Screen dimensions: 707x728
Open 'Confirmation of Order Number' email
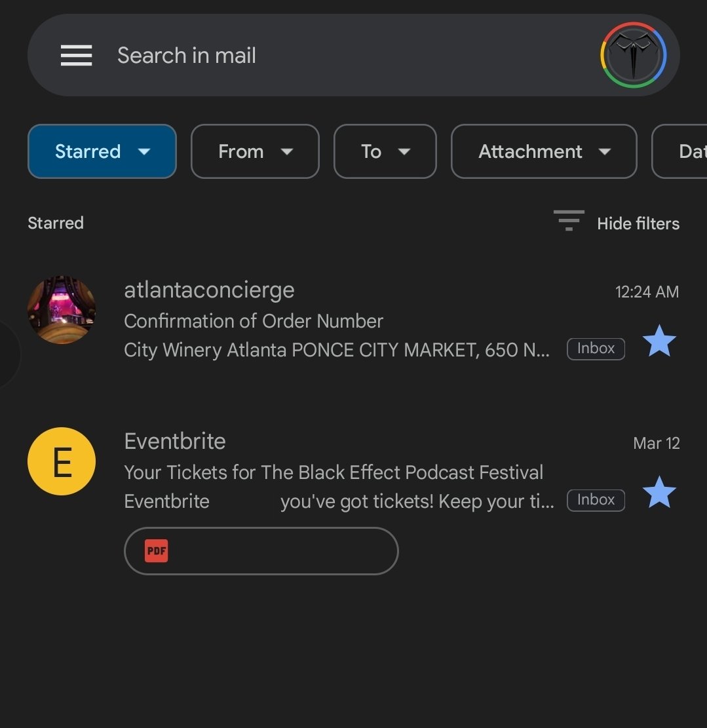tap(254, 321)
